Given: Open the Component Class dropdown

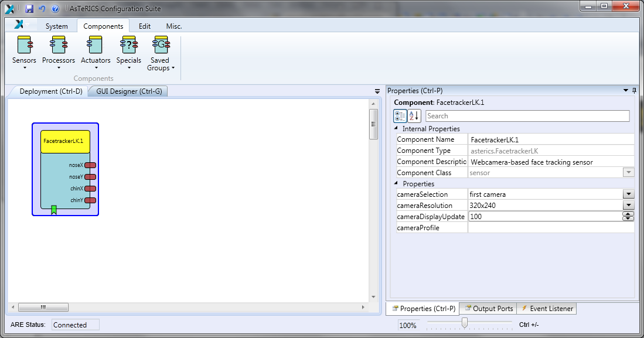Looking at the screenshot, I should (x=628, y=172).
